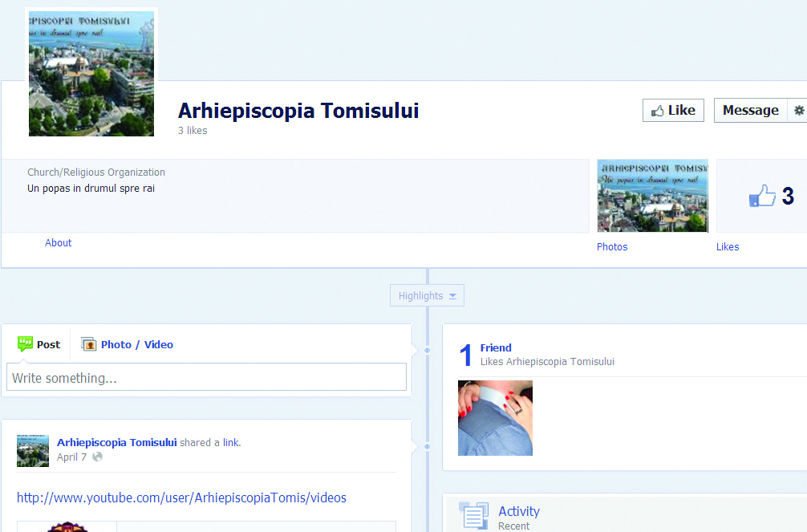807x532 pixels.
Task: Open the Photos tab
Action: [x=612, y=246]
